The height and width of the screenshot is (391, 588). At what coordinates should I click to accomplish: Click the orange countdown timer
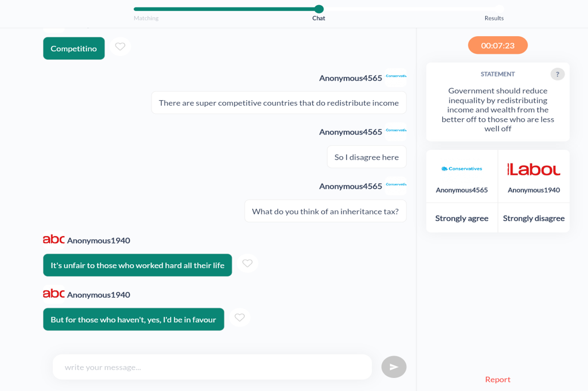click(498, 45)
